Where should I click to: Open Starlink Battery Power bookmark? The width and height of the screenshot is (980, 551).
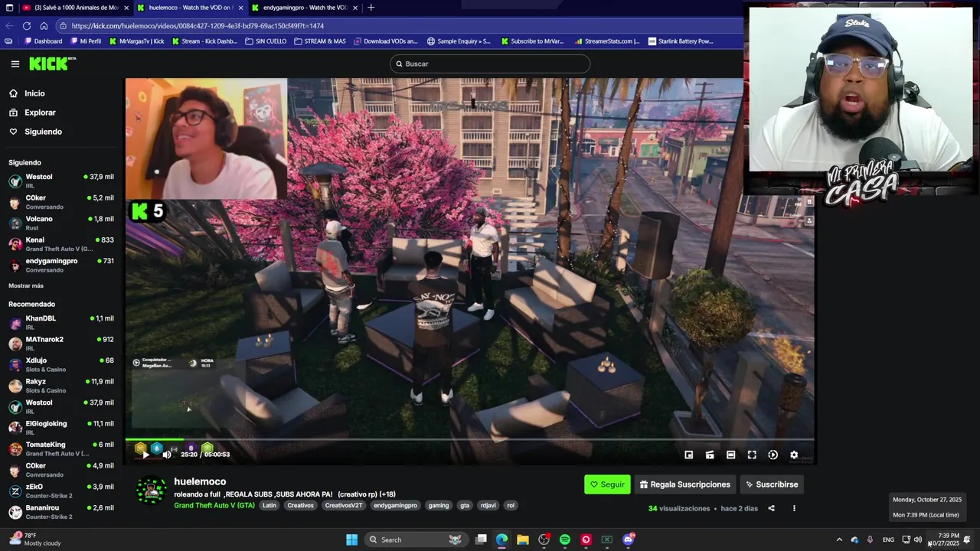pos(681,41)
